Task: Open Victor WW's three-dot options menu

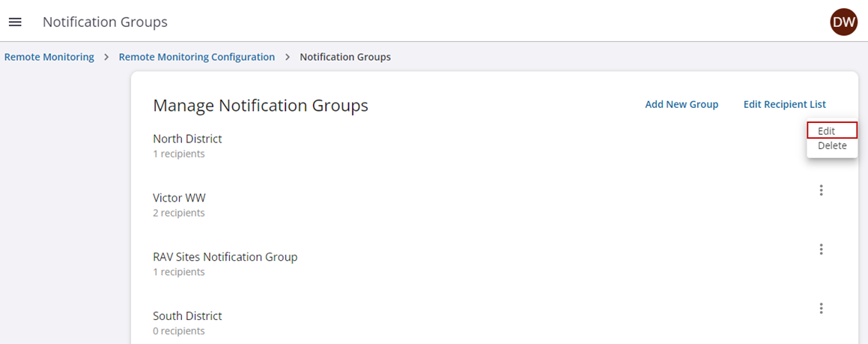Action: (821, 190)
